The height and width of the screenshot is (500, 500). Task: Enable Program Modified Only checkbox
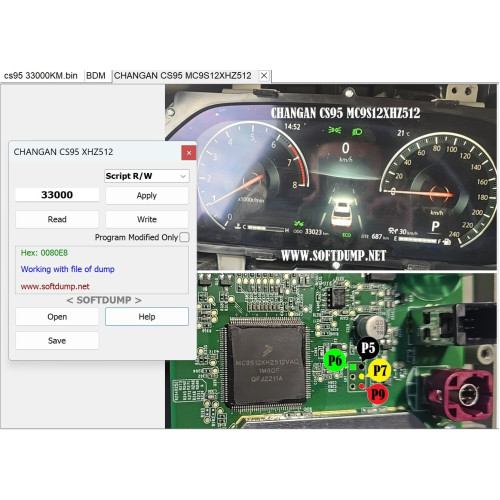point(184,237)
